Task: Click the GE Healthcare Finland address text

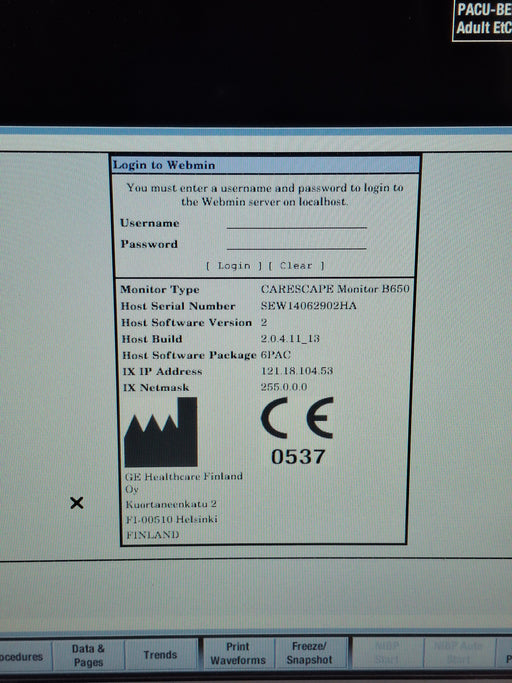Action: point(183,505)
